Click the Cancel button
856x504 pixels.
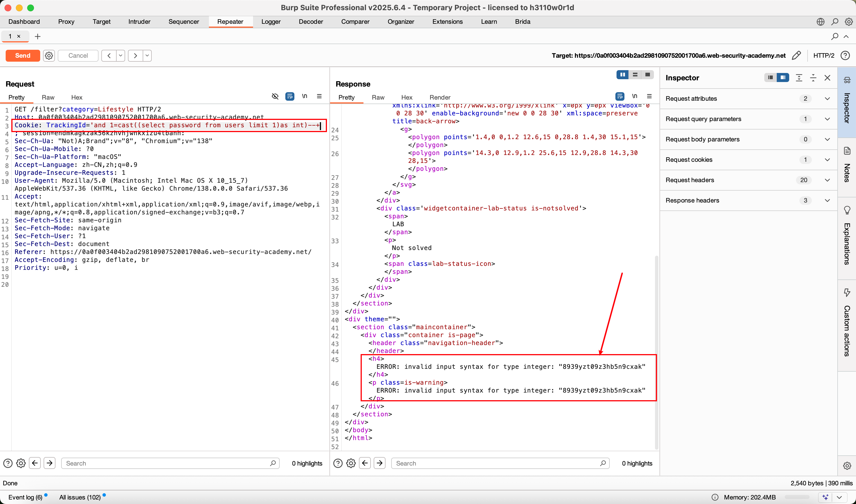coord(78,55)
